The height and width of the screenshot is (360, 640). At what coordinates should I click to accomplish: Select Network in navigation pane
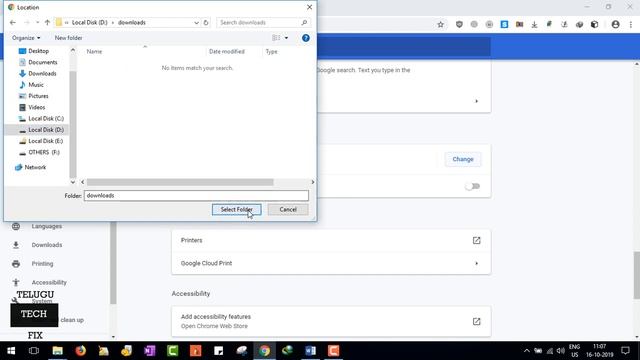point(35,167)
